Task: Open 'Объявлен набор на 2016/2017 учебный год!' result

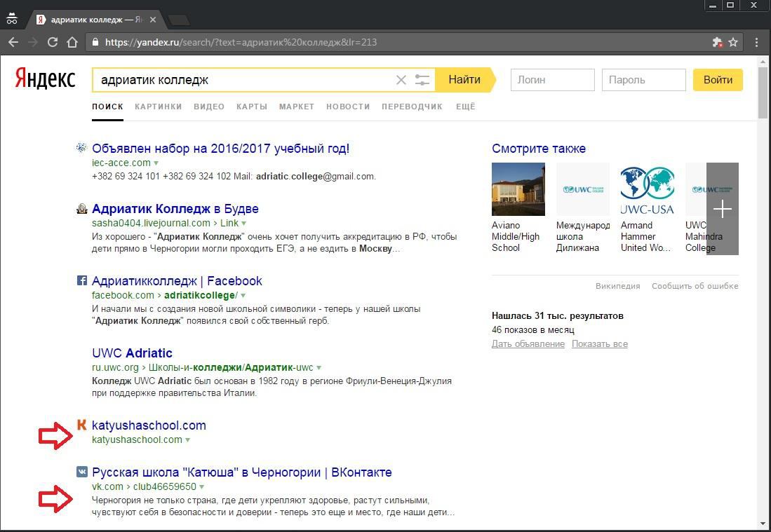Action: click(x=221, y=149)
